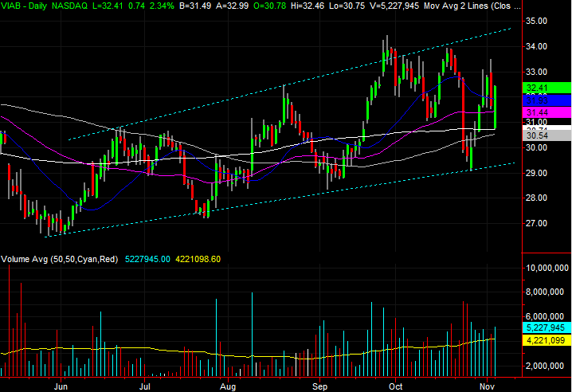Click the Volume Avg (50,50,Cyan,Red) label
The height and width of the screenshot is (392, 572).
(x=60, y=259)
